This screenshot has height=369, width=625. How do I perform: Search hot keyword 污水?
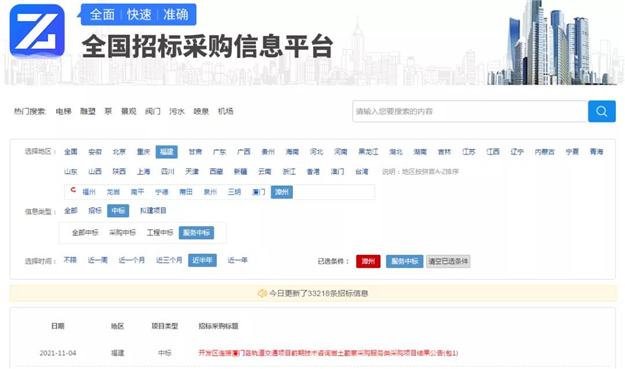177,111
